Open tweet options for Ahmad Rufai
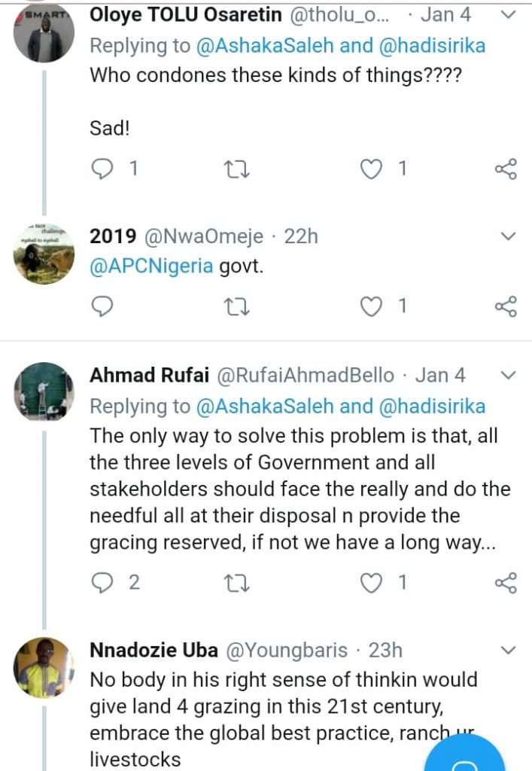Image resolution: width=532 pixels, height=771 pixels. click(509, 375)
